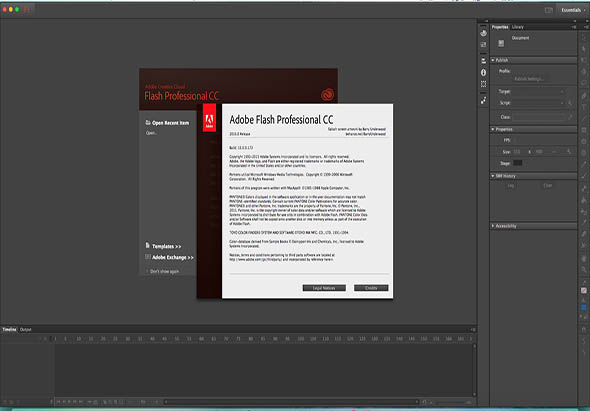Tick the Don't show again checkbox
Screen dimensions: 590x411
click(x=147, y=271)
